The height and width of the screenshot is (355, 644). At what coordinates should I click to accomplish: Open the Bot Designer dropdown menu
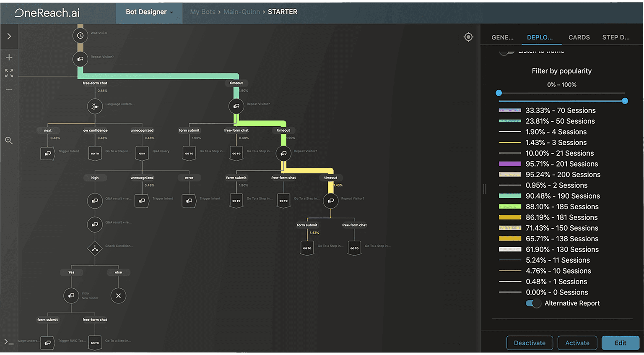(149, 12)
